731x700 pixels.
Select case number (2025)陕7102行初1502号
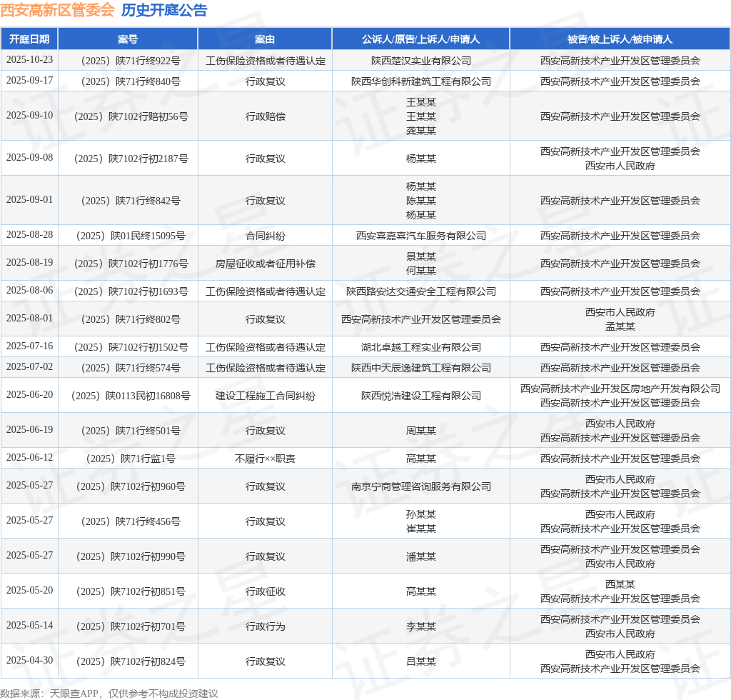click(128, 347)
